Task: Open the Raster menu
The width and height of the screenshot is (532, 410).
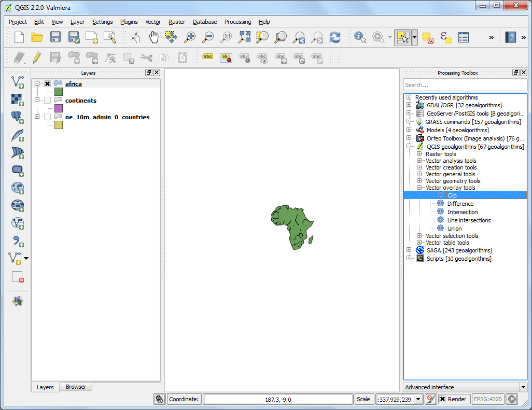Action: click(177, 22)
